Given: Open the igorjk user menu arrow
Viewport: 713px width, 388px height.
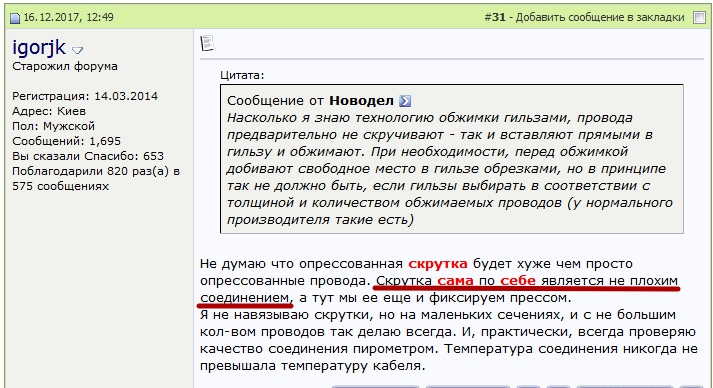Looking at the screenshot, I should pos(78,50).
